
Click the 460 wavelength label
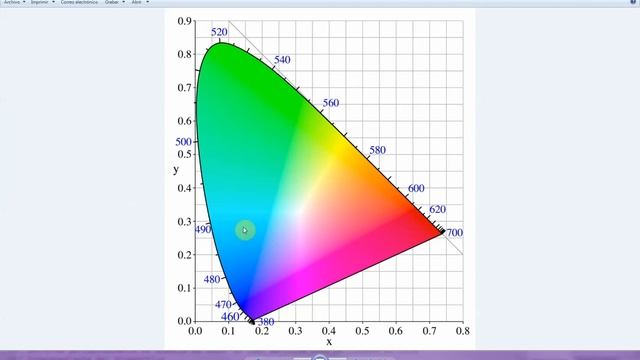click(x=230, y=316)
